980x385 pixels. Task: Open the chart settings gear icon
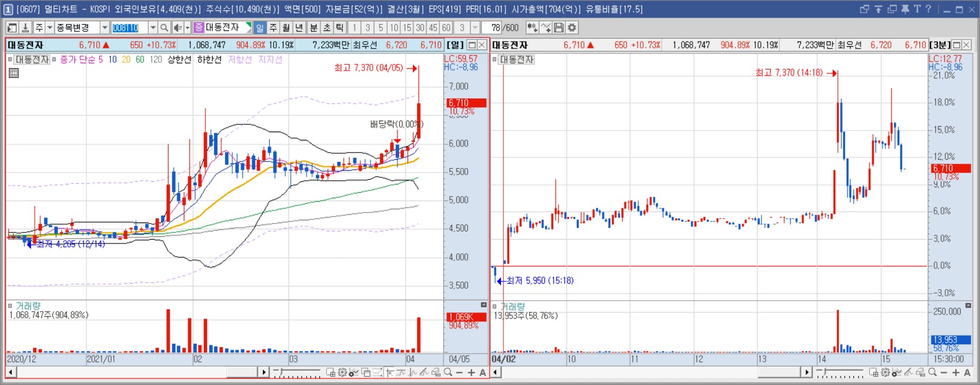(572, 28)
